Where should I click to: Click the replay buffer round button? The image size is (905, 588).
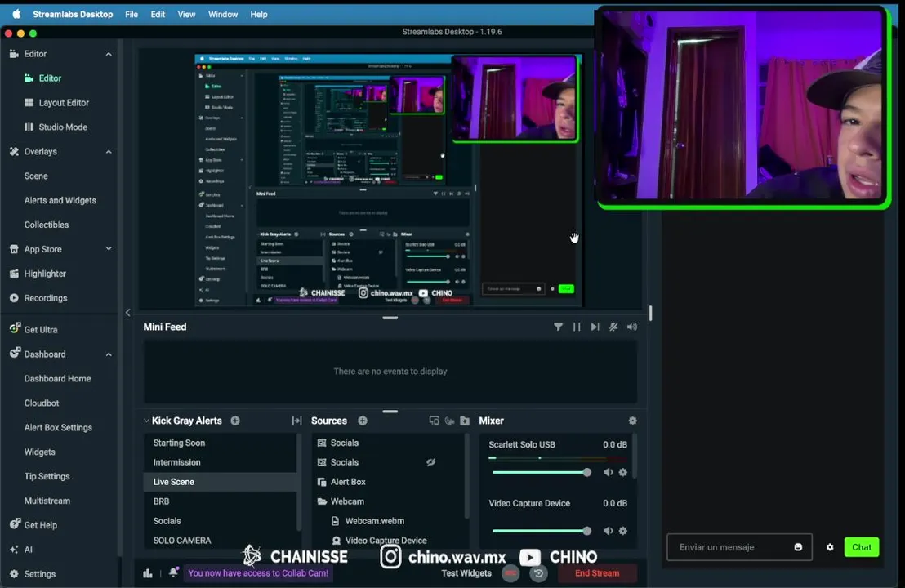pyautogui.click(x=538, y=573)
